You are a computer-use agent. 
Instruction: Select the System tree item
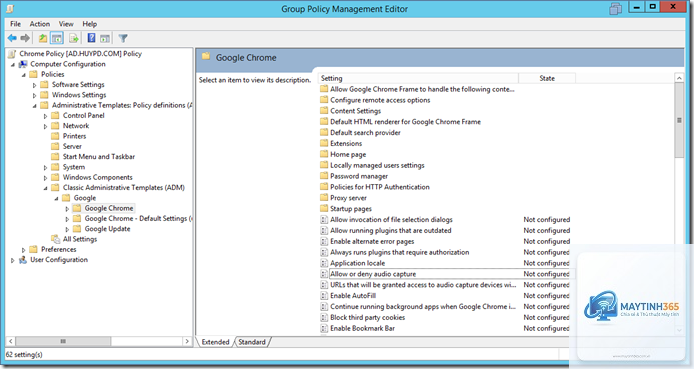point(73,167)
